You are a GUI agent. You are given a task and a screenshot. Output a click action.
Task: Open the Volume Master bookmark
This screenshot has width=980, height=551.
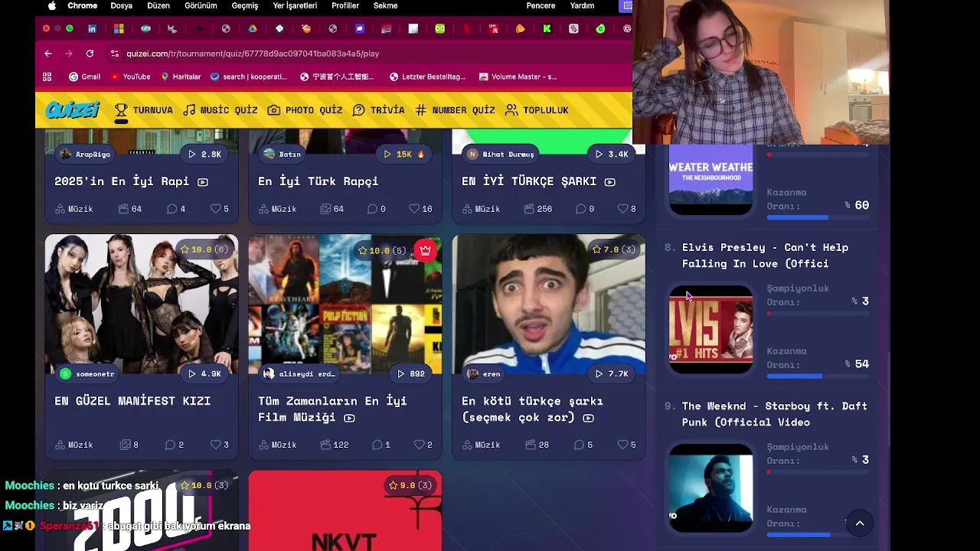(518, 77)
